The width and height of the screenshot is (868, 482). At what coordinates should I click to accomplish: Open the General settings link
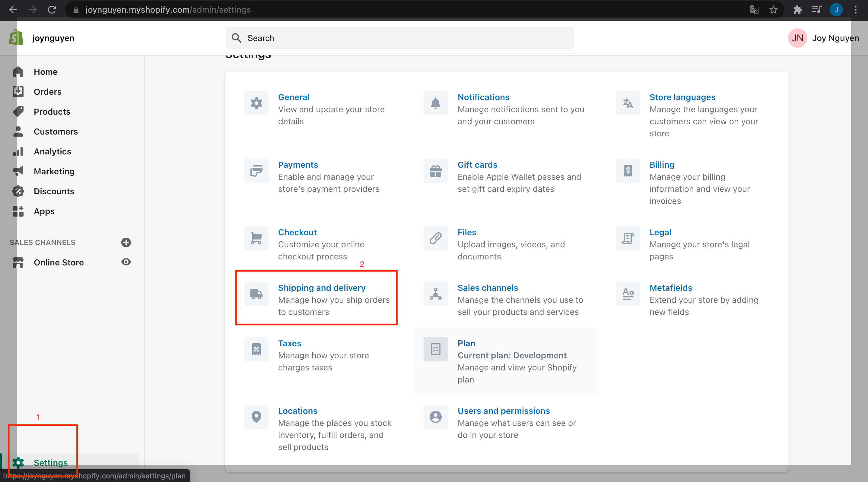[294, 97]
